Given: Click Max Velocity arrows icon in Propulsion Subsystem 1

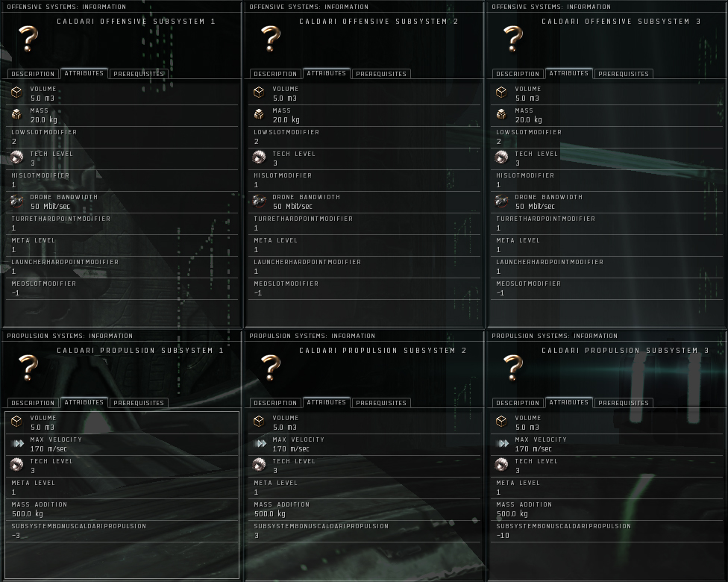Looking at the screenshot, I should 18,443.
